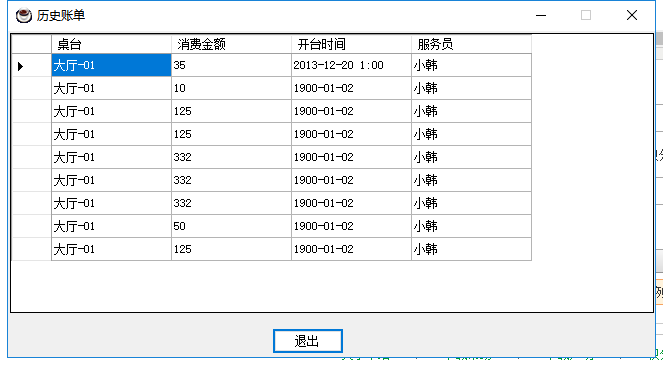Screen dimensions: 663x365
Task: Close the 历史账单 window
Action: coord(632,16)
